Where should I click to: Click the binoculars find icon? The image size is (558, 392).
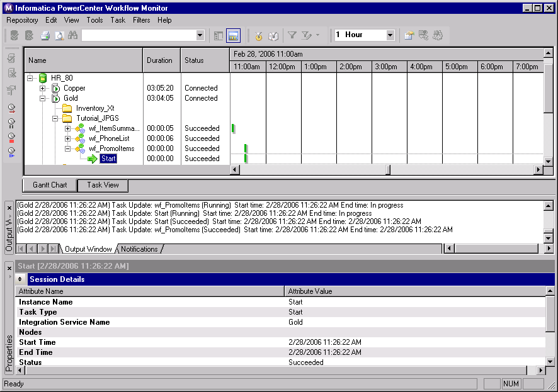(72, 35)
